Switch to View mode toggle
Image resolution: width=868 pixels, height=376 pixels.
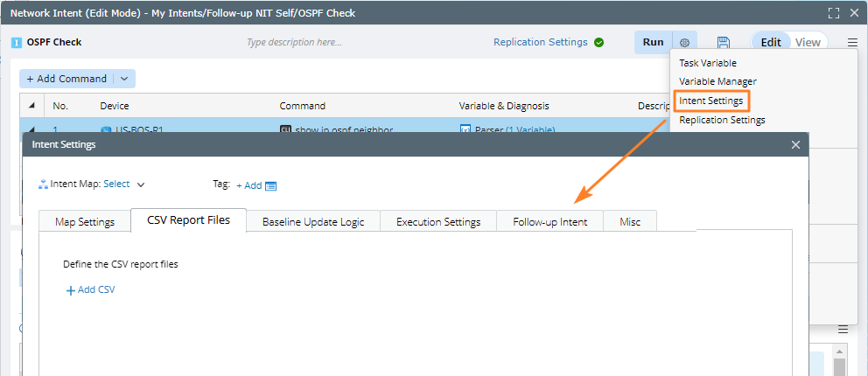click(808, 42)
